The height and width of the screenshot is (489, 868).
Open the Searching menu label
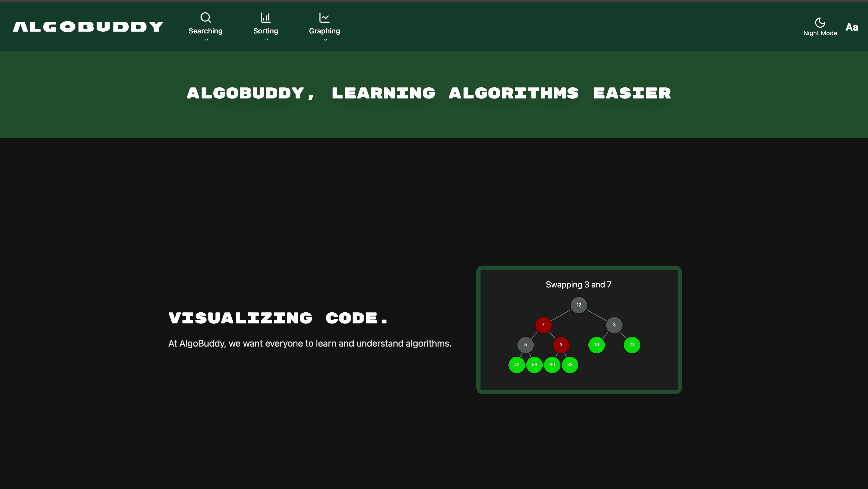(205, 31)
